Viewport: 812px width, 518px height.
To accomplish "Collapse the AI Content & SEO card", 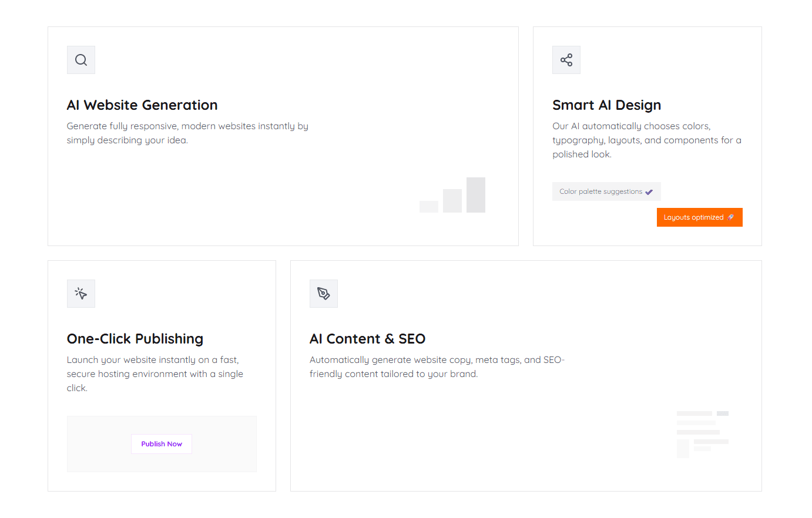I will (x=525, y=375).
